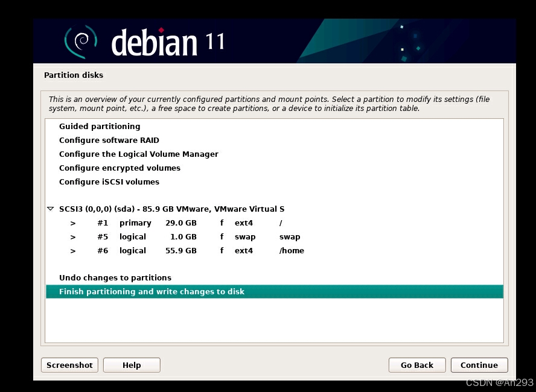Click the 55.9 GB size value

point(181,251)
